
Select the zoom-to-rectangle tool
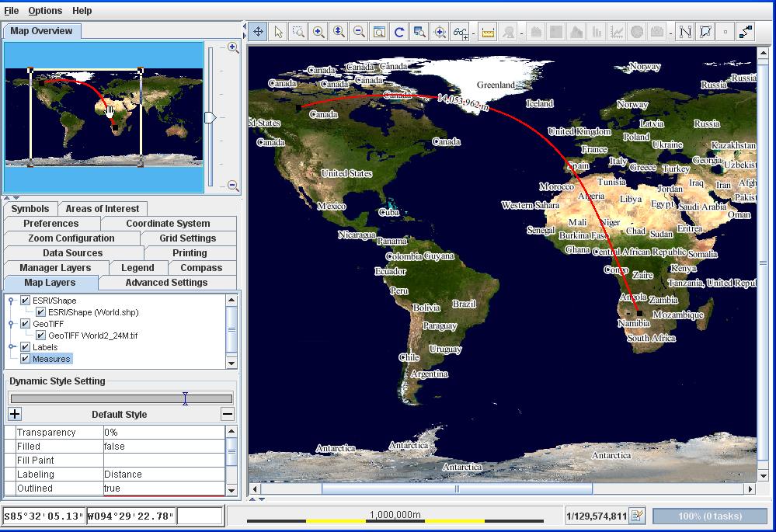coord(298,32)
